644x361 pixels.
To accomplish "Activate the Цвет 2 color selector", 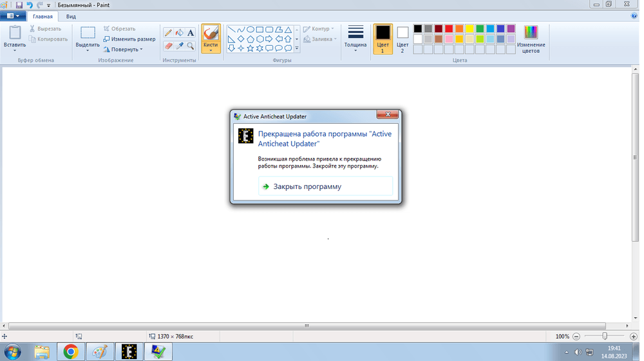I will pyautogui.click(x=402, y=39).
